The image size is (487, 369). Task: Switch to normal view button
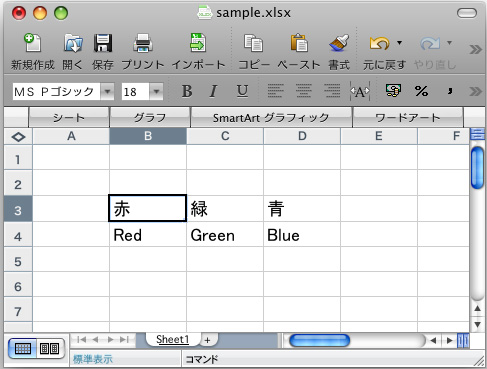pos(23,349)
